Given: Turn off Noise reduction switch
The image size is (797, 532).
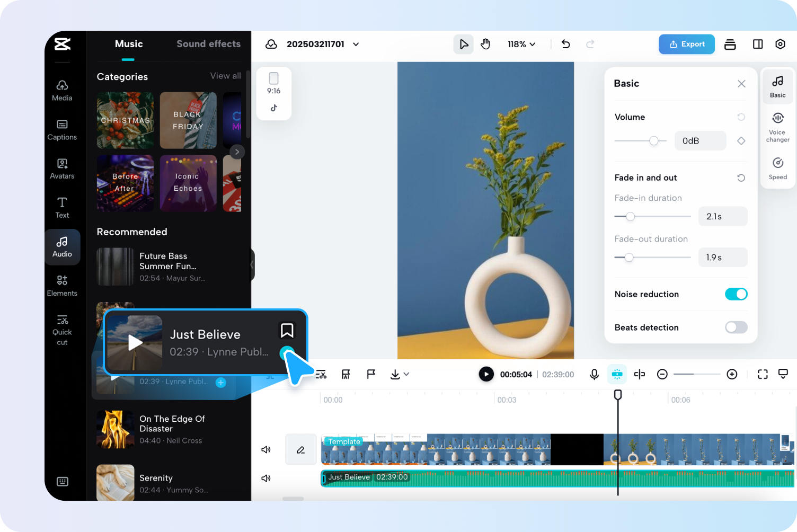Looking at the screenshot, I should pos(736,294).
